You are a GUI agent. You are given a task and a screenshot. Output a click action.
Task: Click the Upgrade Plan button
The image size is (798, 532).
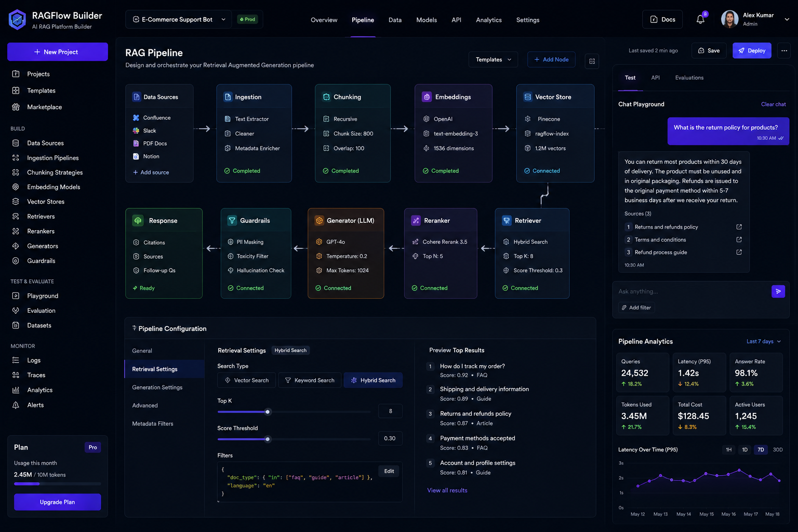(58, 502)
